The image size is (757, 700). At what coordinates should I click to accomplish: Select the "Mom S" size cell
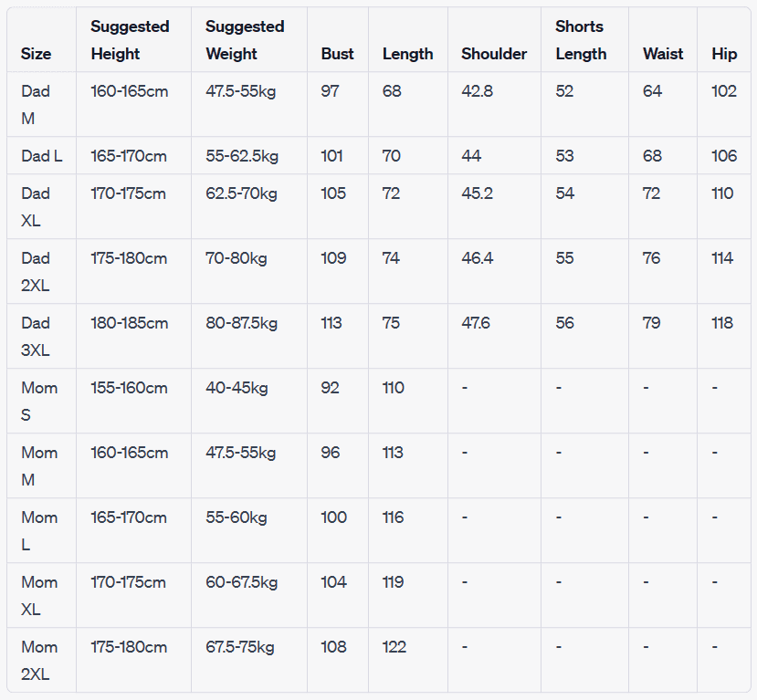(39, 401)
